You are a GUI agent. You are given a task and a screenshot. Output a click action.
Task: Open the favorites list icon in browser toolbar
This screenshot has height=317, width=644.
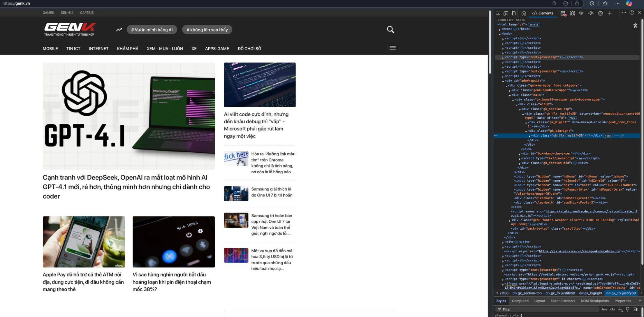point(605,3)
